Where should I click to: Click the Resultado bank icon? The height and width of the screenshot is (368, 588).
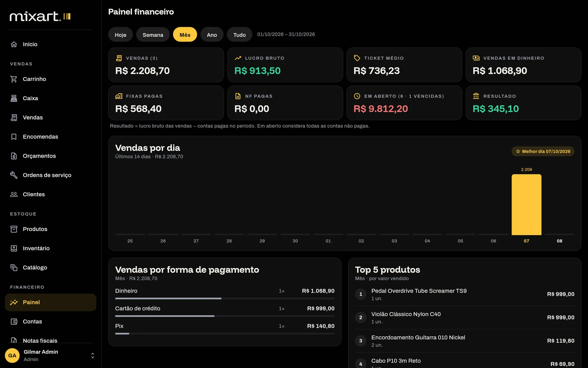pos(476,96)
